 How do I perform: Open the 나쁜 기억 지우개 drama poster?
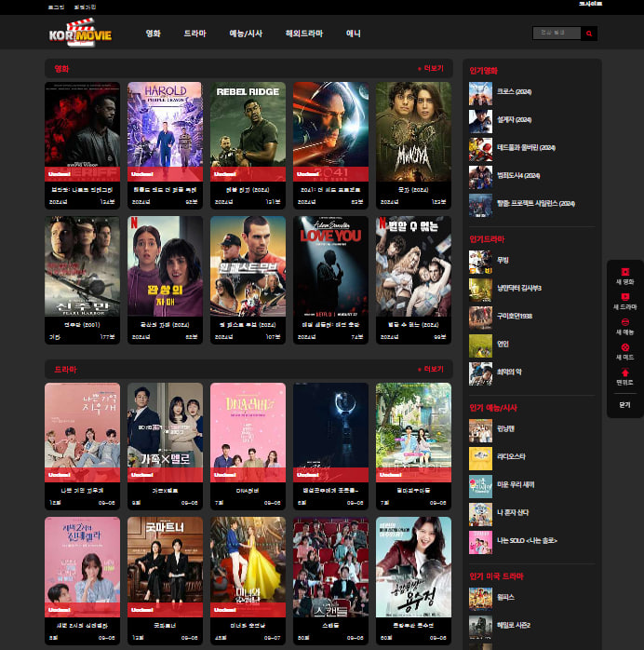coord(82,432)
